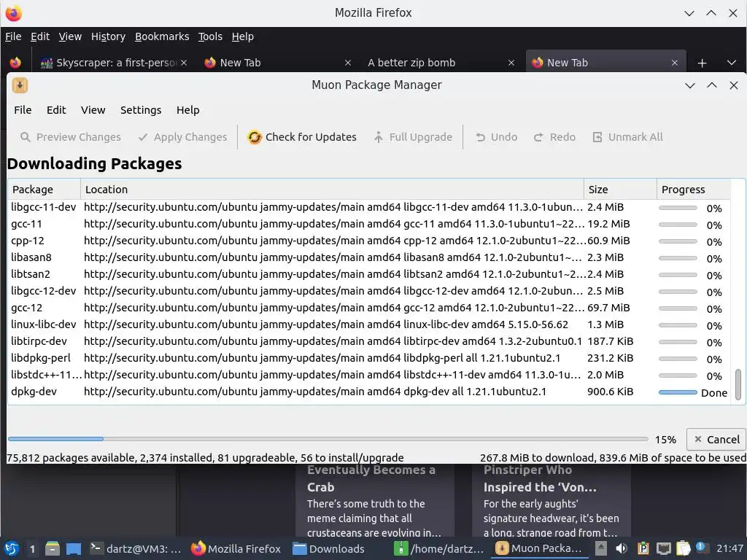The height and width of the screenshot is (560, 747).
Task: Click the overall 15% download progress bar
Action: [328, 439]
